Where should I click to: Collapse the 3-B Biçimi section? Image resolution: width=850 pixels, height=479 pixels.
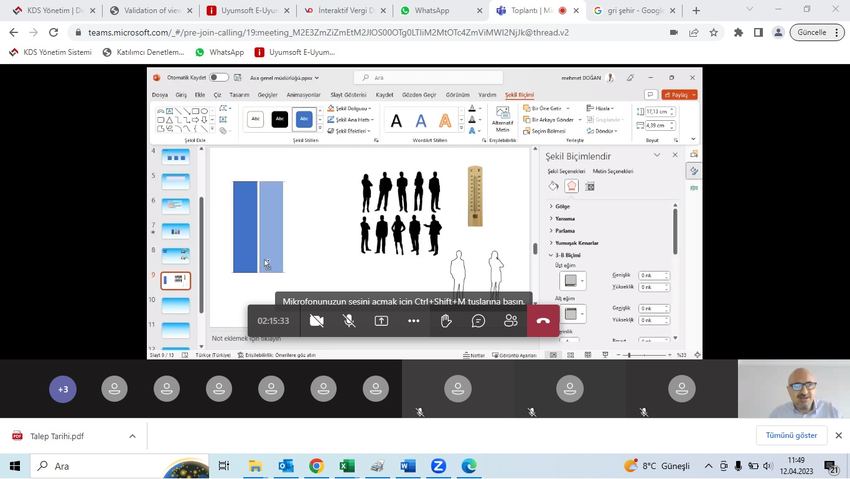[x=565, y=255]
